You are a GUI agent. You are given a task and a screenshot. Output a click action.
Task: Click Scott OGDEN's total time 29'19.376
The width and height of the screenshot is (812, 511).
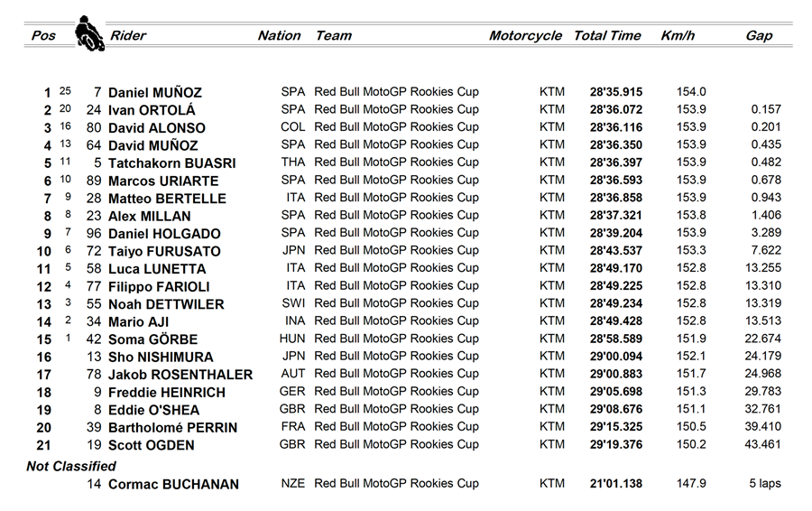click(616, 445)
